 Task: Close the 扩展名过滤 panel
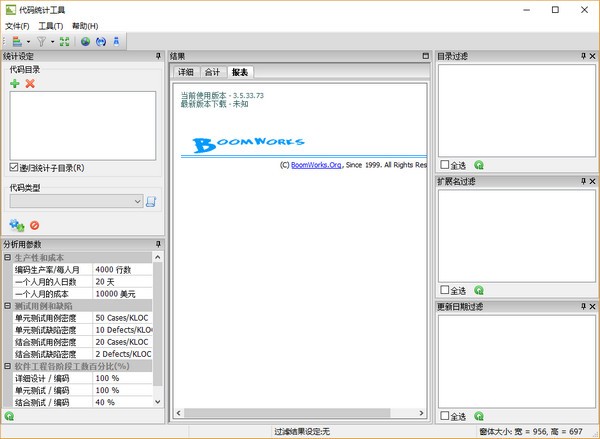click(x=592, y=181)
